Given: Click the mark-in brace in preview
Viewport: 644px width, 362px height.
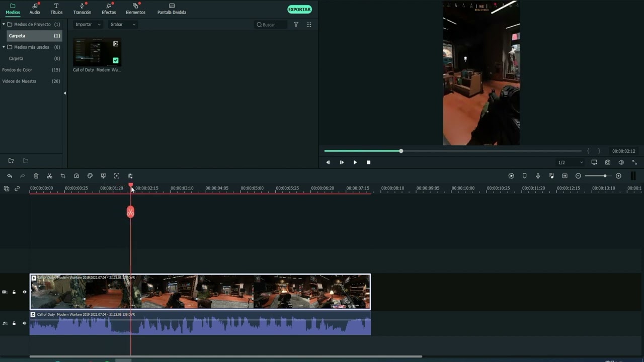Looking at the screenshot, I should point(588,151).
